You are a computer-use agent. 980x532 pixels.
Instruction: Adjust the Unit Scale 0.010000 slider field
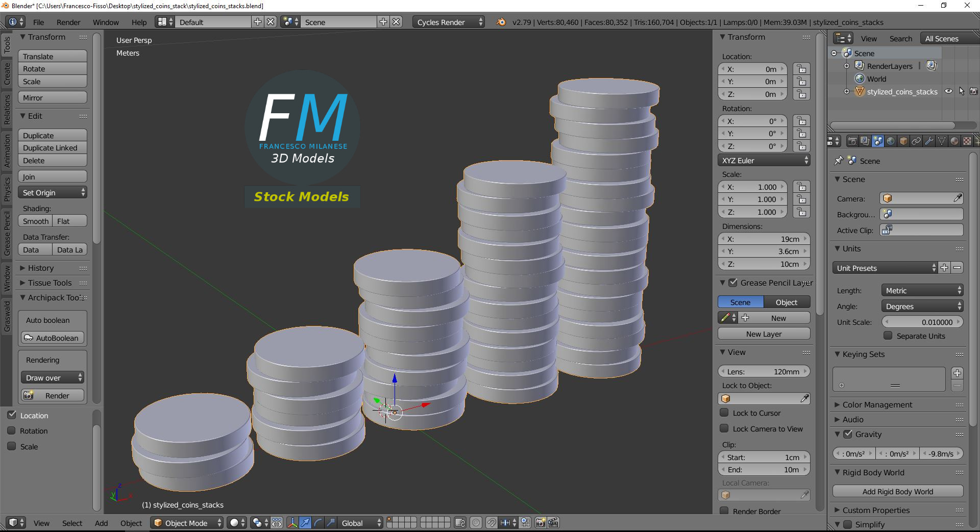922,322
